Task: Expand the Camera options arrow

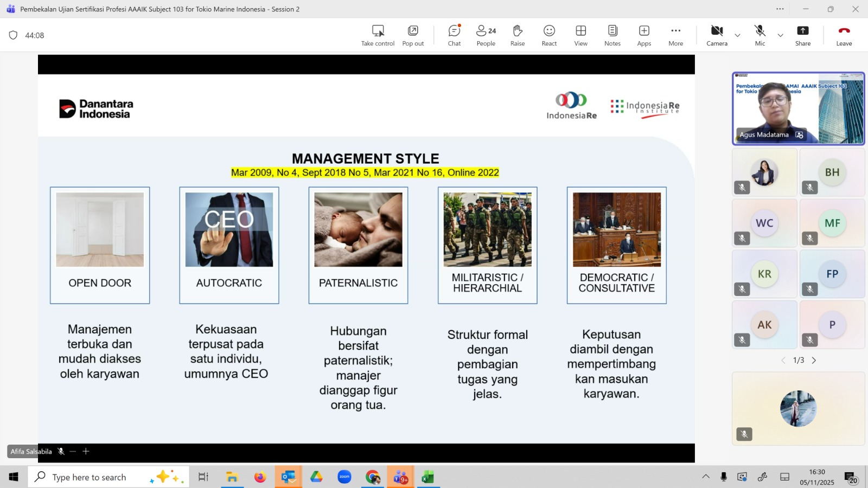Action: pos(737,35)
